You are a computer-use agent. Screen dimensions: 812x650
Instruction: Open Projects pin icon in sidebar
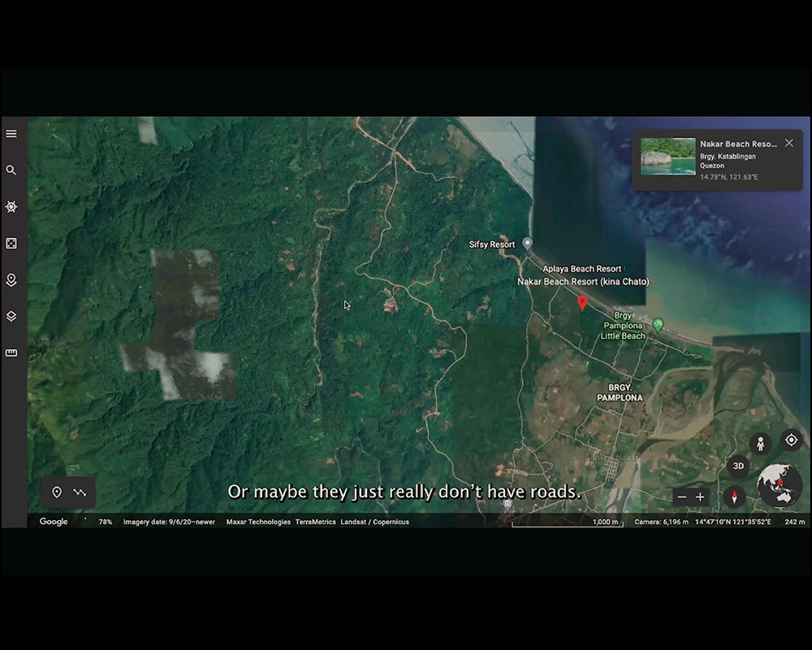tap(11, 280)
